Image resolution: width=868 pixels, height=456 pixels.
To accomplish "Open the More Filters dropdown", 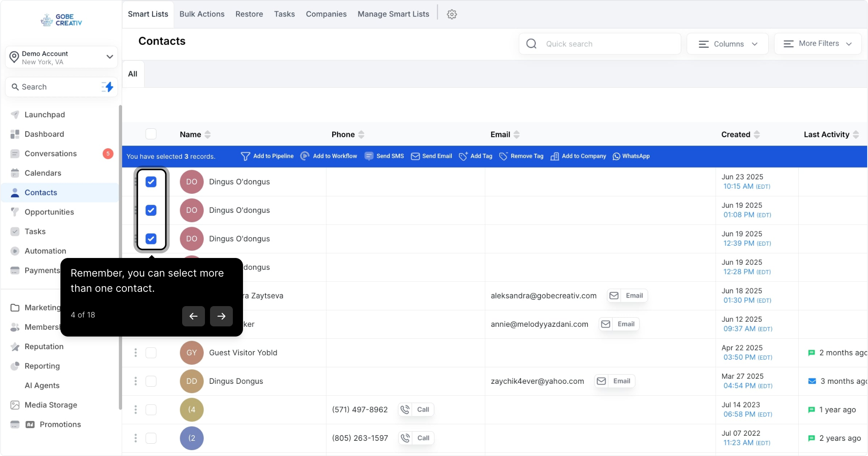I will 817,44.
